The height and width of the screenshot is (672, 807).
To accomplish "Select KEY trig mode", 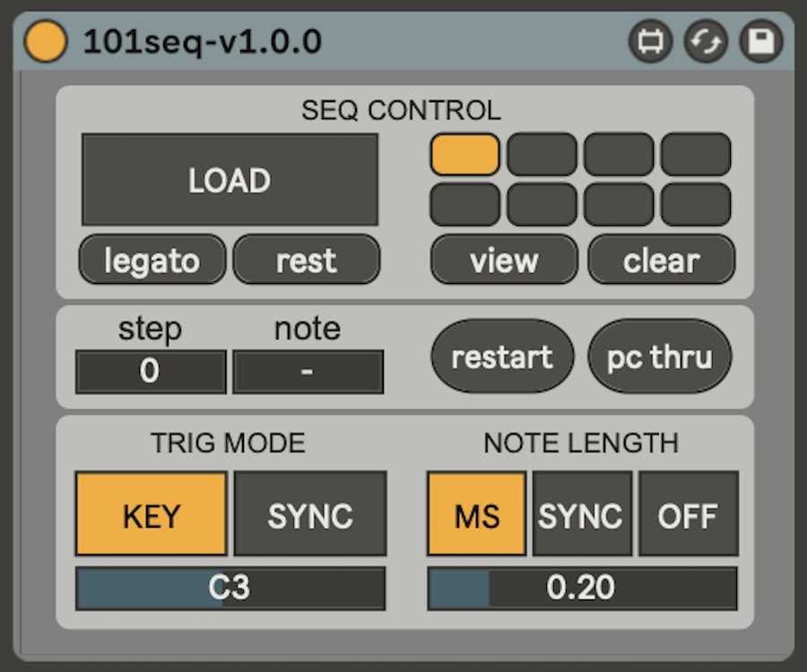I will pos(151,515).
